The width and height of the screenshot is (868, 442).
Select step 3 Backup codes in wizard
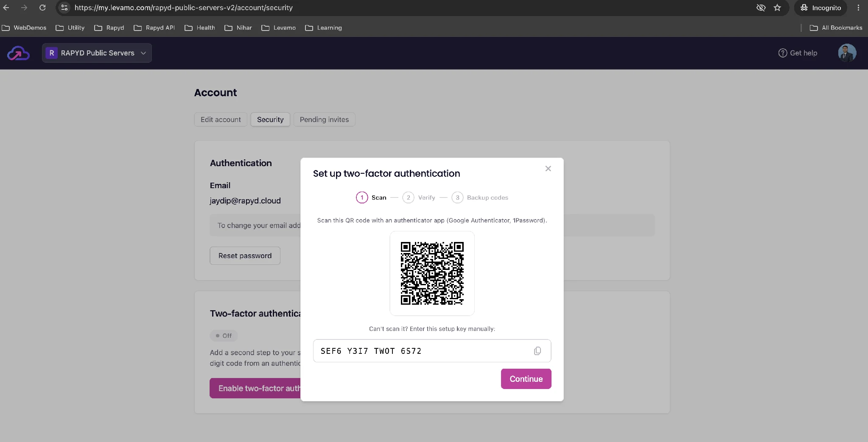coord(480,197)
